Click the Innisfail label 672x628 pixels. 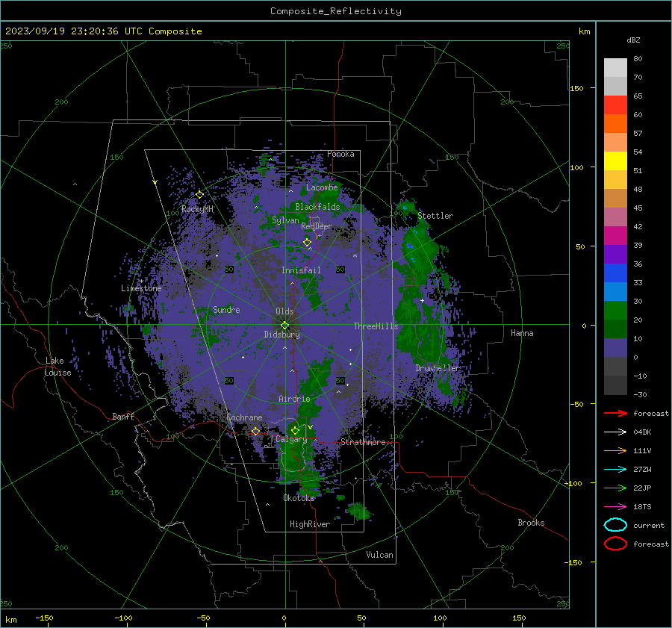(301, 270)
